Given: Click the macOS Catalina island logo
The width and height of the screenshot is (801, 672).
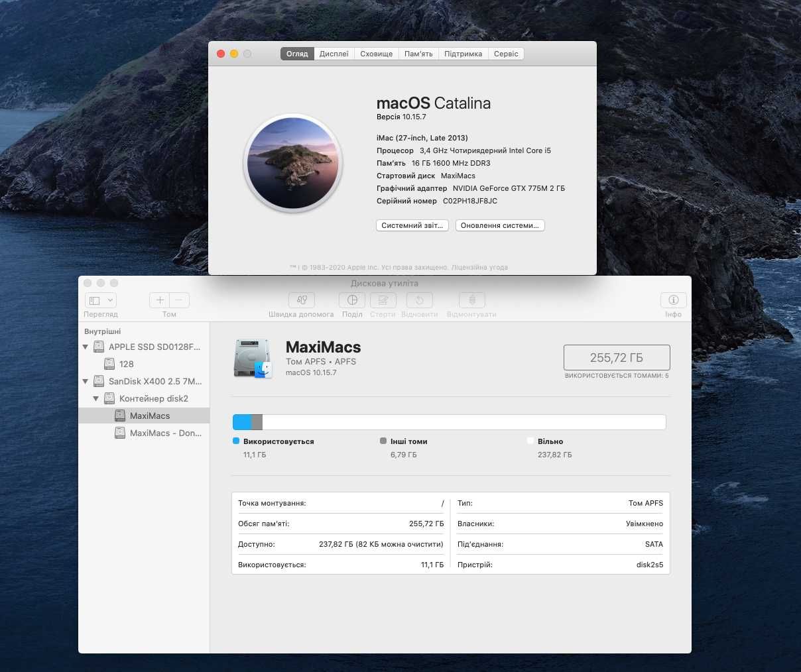Looking at the screenshot, I should click(293, 163).
